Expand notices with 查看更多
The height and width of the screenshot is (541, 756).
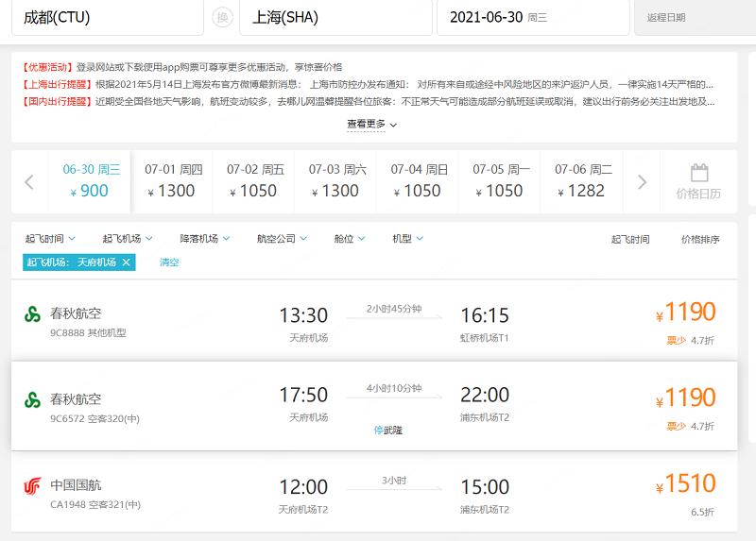tap(371, 124)
